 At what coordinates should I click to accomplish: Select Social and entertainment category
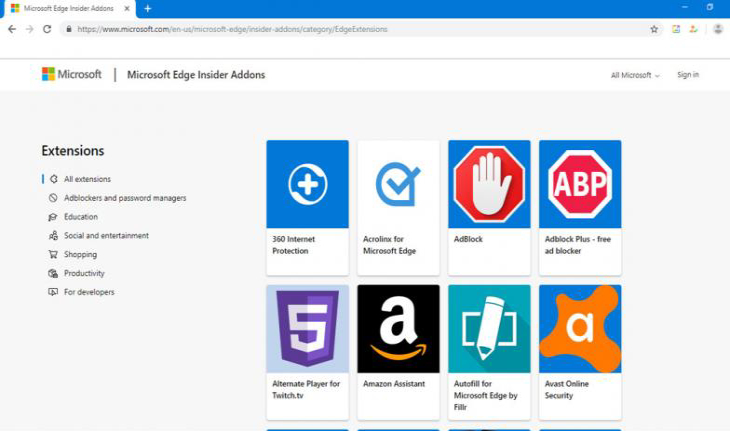[x=106, y=236]
